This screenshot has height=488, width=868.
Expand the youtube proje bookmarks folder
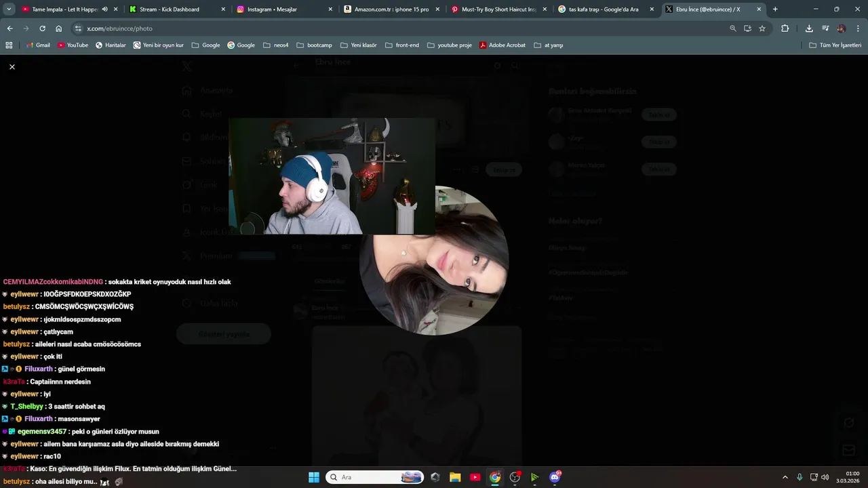pos(449,45)
